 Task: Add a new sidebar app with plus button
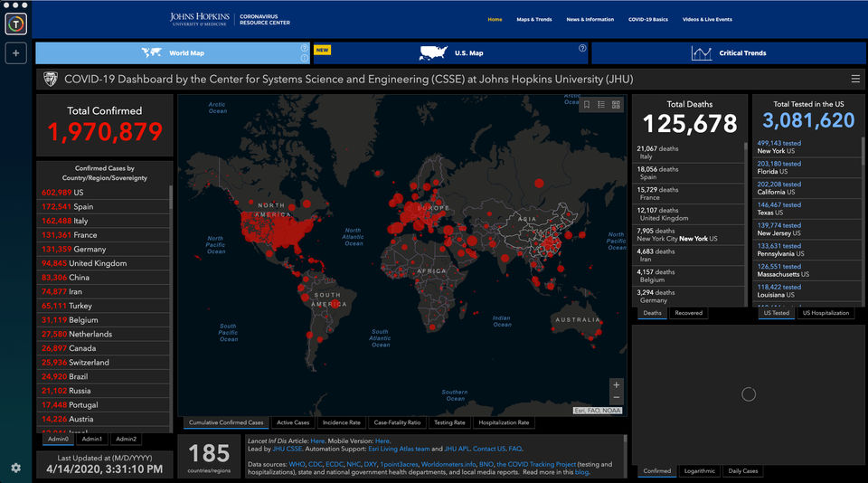tap(15, 53)
